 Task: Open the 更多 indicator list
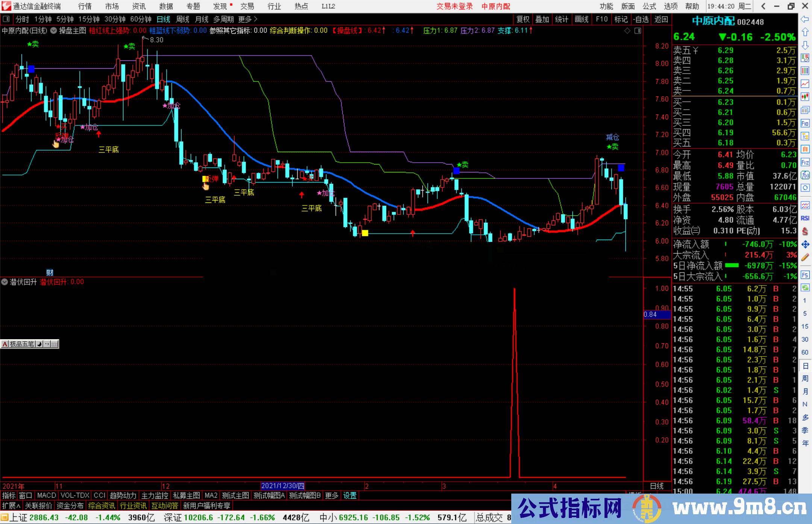tap(332, 495)
